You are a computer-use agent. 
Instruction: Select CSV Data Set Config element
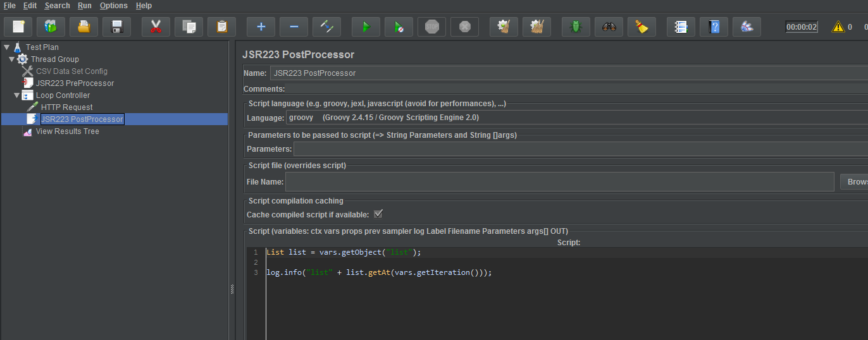point(71,71)
